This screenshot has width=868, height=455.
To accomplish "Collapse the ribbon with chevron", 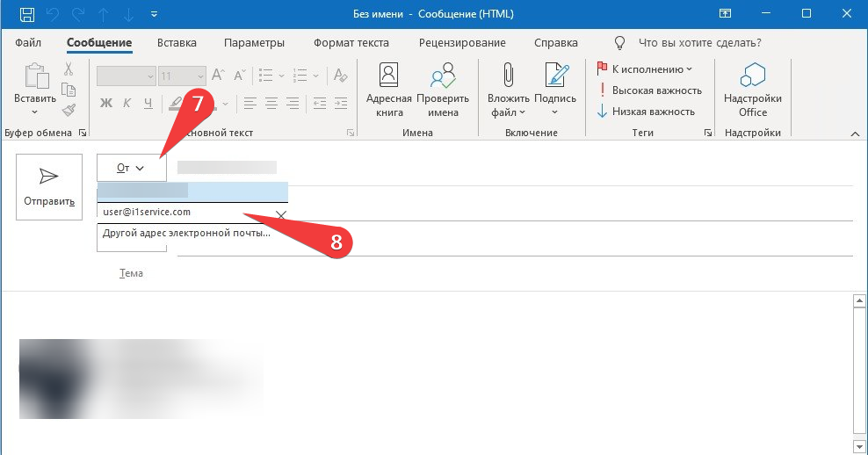I will click(855, 134).
